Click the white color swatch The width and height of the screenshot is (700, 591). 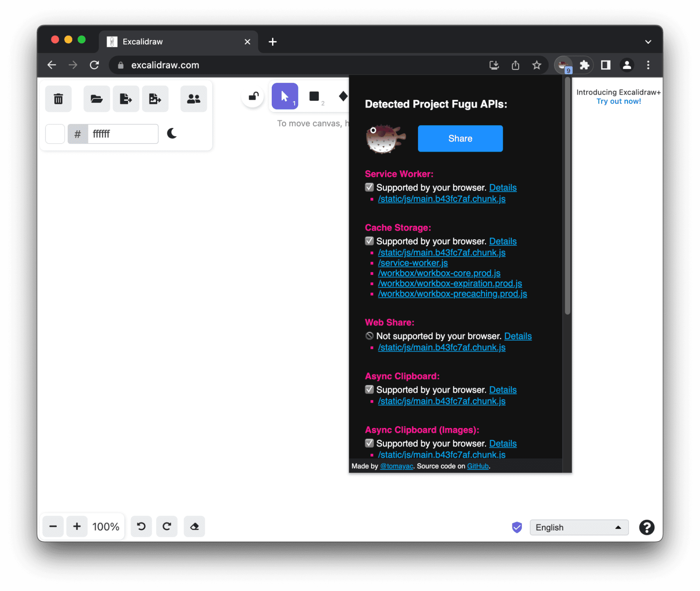(x=55, y=133)
